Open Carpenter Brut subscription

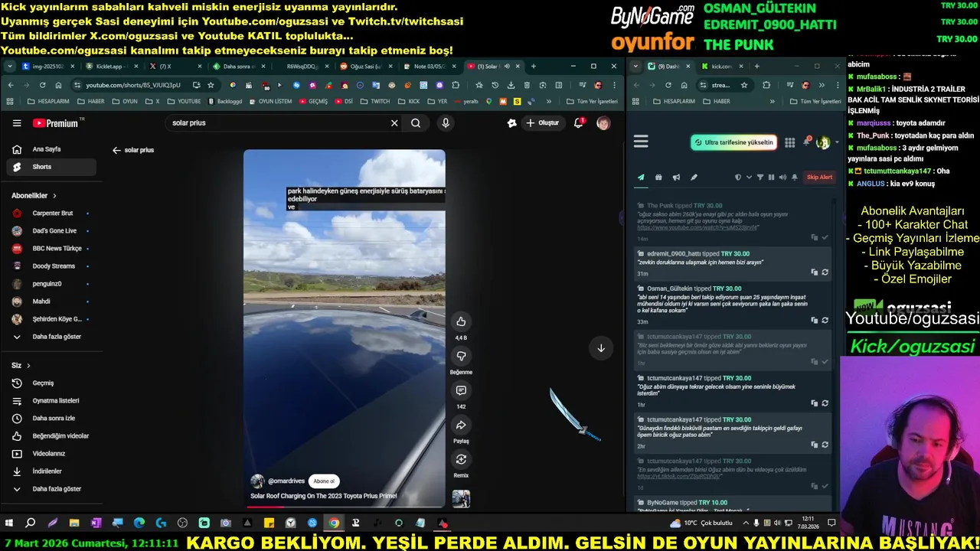coord(52,214)
